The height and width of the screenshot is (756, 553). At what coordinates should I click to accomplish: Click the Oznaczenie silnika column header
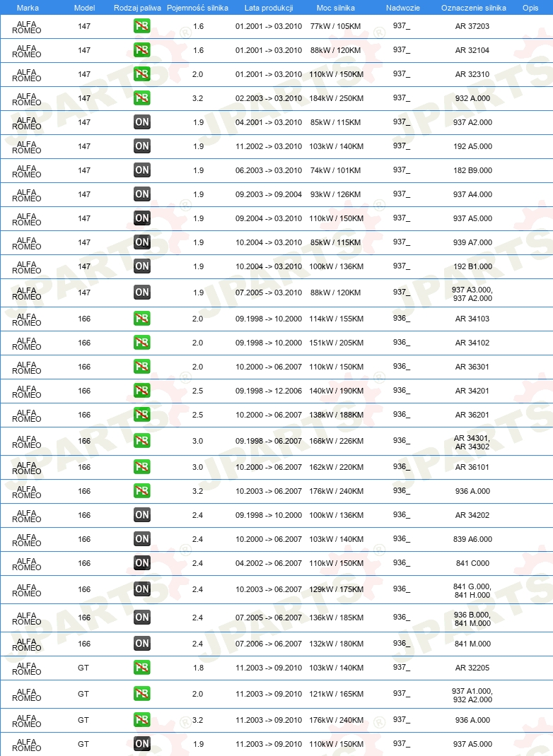(x=474, y=8)
